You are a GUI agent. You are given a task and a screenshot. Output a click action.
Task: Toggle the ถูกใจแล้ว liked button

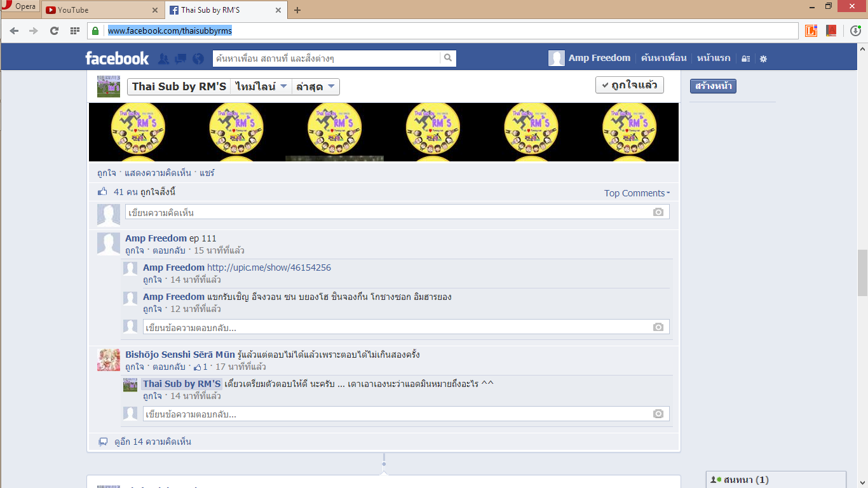tap(630, 85)
